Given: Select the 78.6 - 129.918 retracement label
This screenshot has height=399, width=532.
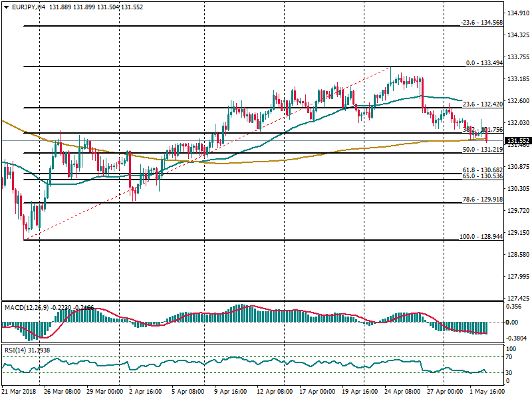Looking at the screenshot, I should pyautogui.click(x=482, y=199).
